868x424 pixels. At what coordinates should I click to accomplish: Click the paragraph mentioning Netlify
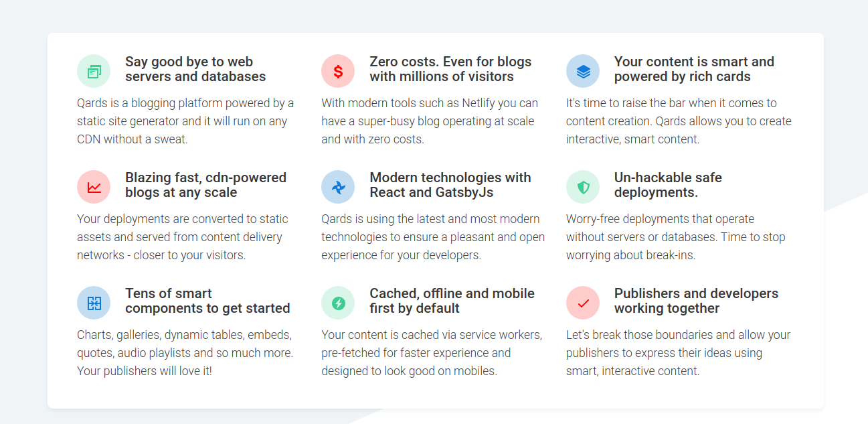click(429, 121)
